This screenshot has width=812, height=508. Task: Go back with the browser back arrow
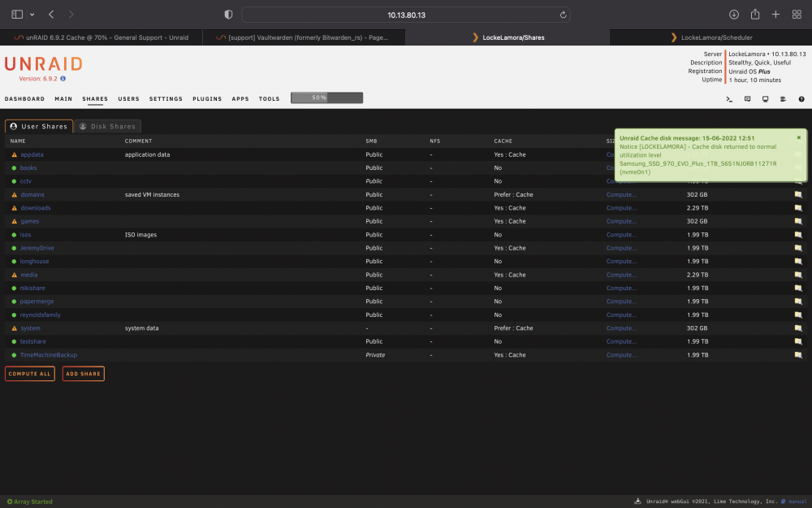51,15
